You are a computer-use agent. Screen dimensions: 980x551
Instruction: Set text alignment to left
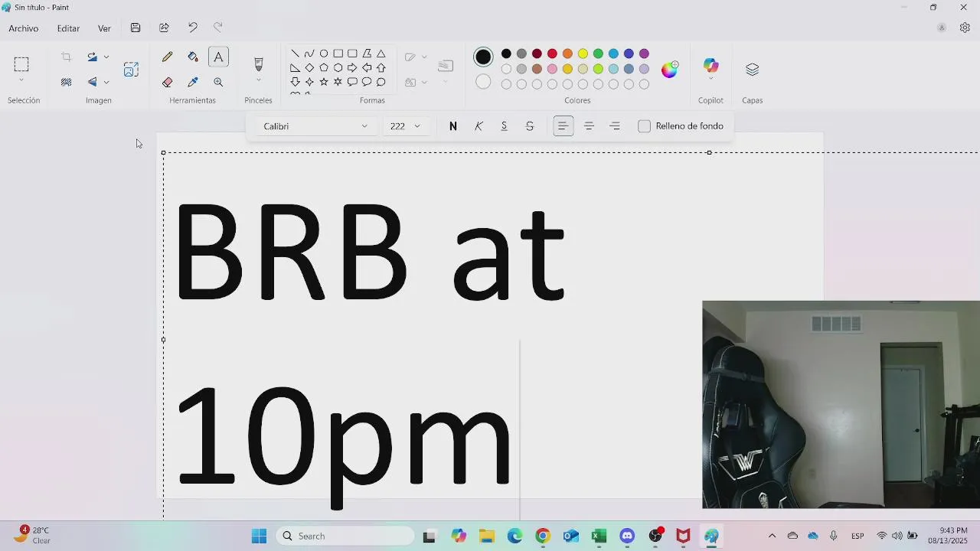point(563,126)
